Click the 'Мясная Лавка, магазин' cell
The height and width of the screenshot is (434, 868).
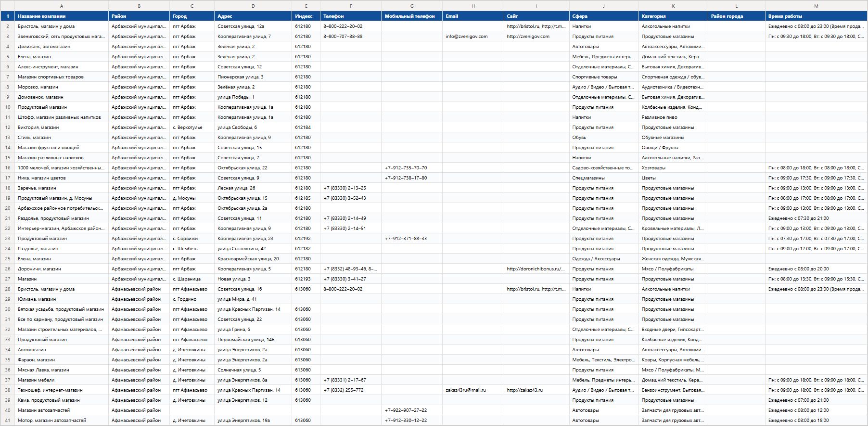point(62,370)
